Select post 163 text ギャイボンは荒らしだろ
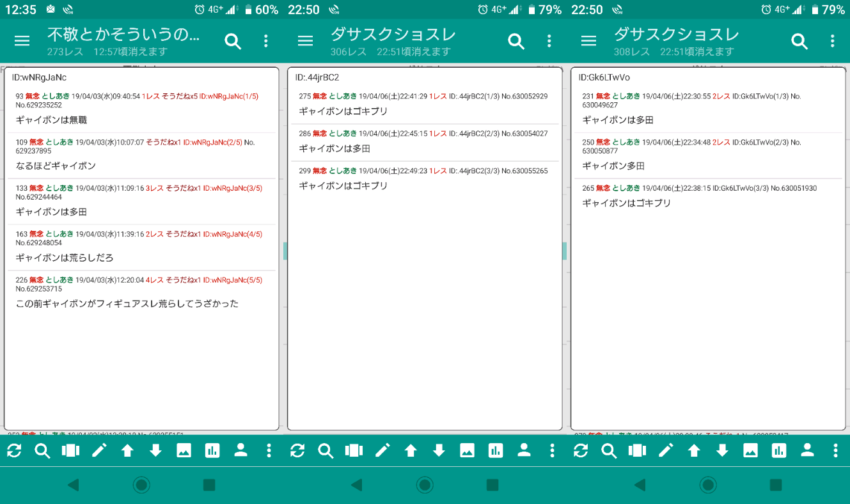850x504 pixels. (x=65, y=258)
